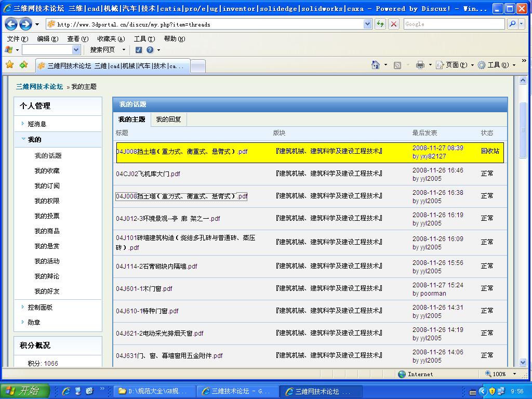This screenshot has width=532, height=399.
Task: Click the 三维网技术论坛 breadcrumb link
Action: click(x=39, y=87)
